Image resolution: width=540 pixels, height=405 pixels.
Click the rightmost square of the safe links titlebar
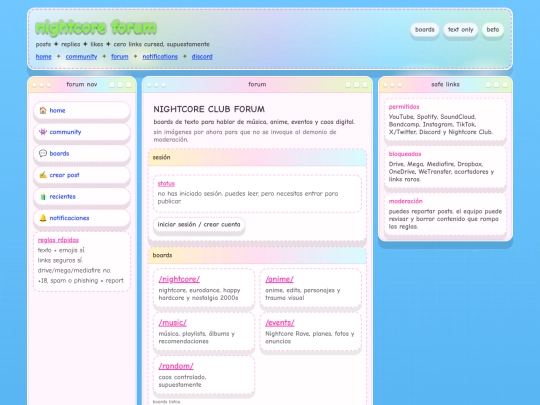click(x=505, y=85)
